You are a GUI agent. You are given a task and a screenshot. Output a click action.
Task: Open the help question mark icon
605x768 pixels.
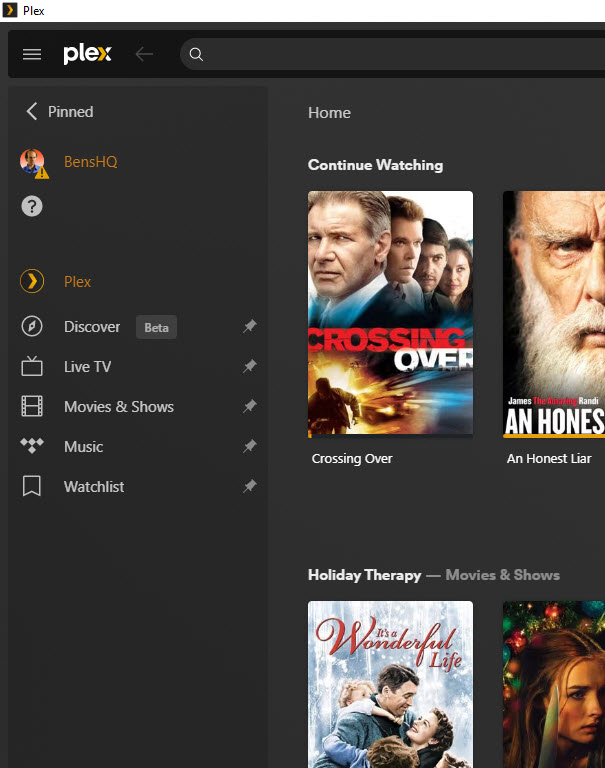click(x=32, y=206)
